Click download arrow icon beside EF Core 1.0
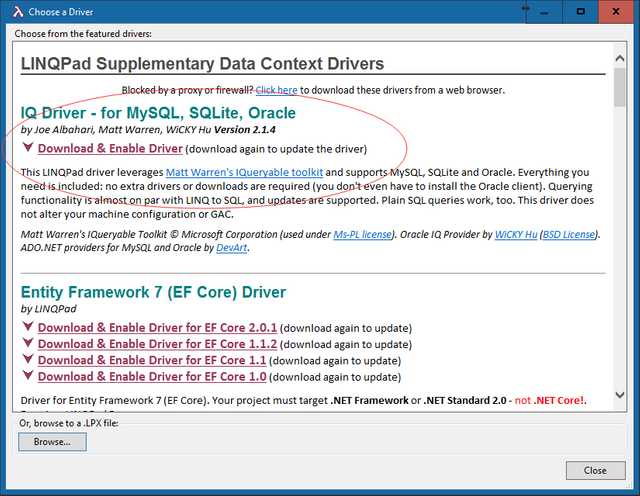The image size is (640, 496). click(28, 375)
